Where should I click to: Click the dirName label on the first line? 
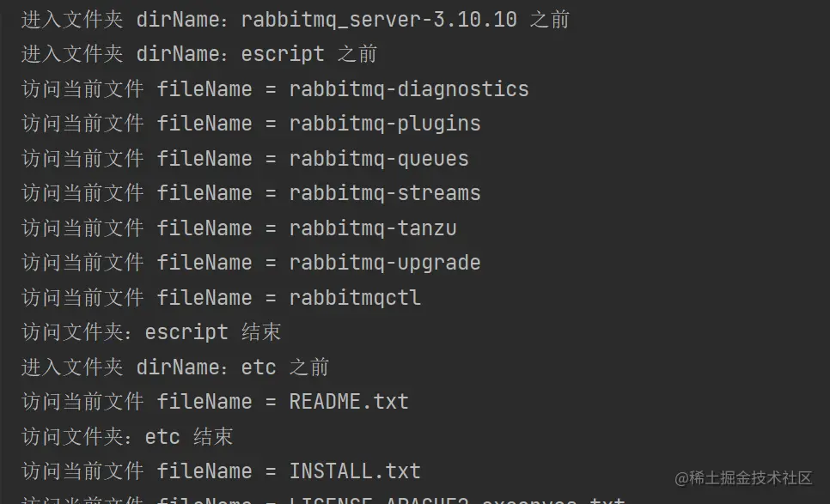coord(179,20)
